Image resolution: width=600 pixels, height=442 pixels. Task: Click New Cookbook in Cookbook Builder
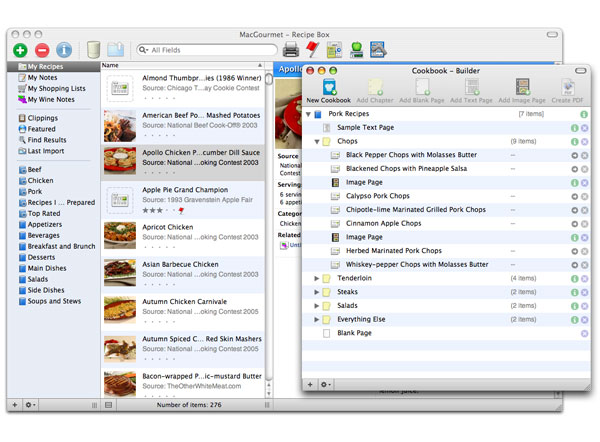[x=328, y=91]
